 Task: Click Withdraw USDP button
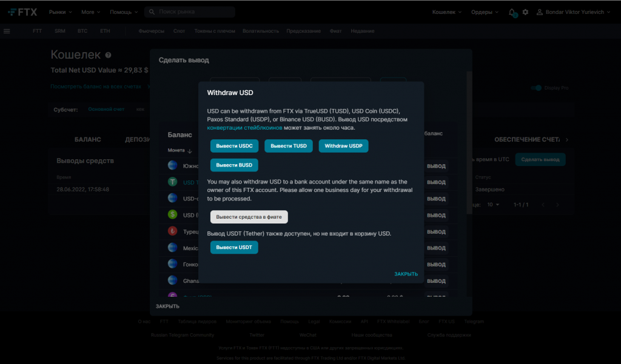coord(343,146)
